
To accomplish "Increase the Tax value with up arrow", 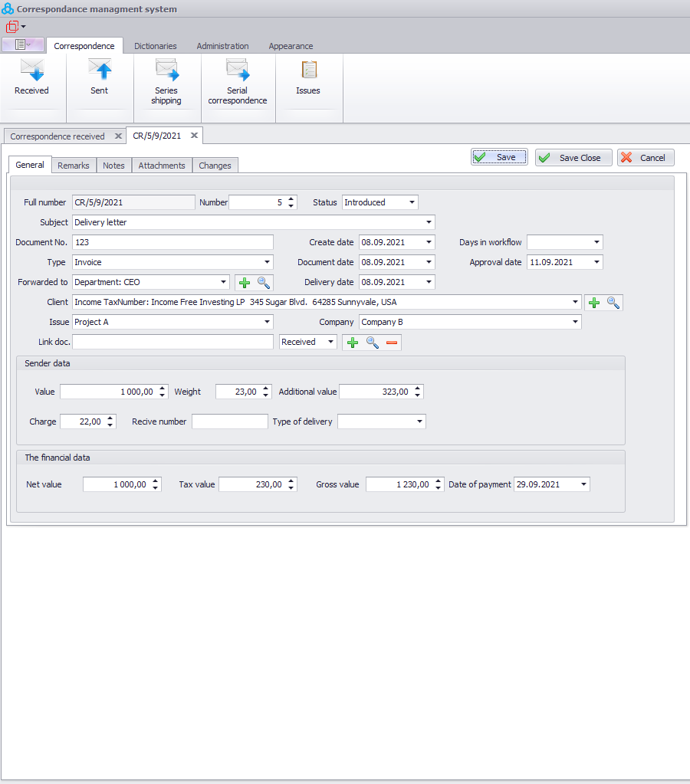I will [291, 481].
